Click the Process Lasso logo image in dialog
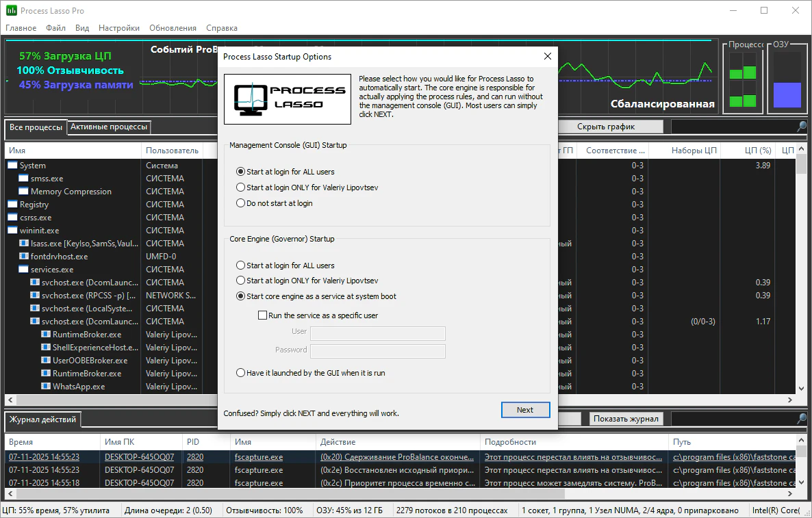 [288, 99]
